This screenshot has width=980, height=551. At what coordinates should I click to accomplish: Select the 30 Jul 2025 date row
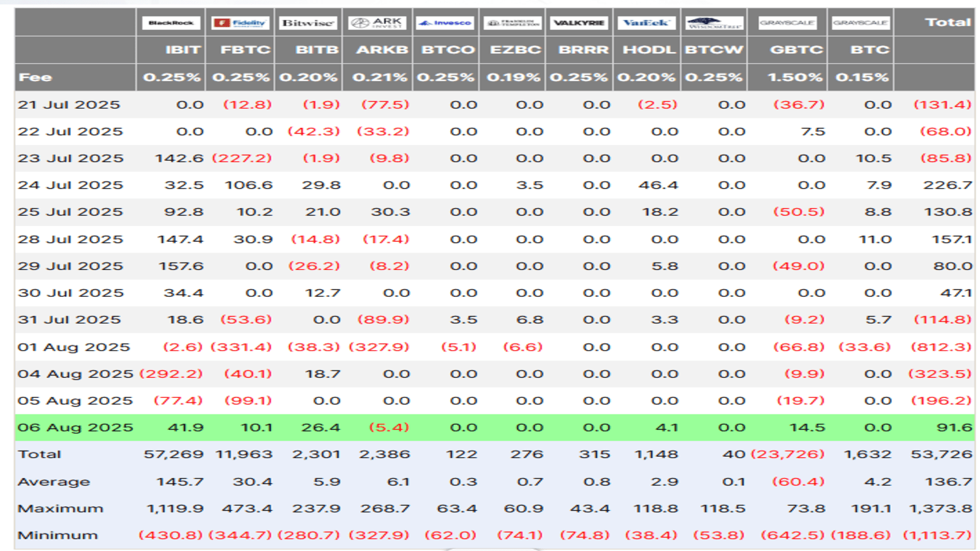coord(70,293)
